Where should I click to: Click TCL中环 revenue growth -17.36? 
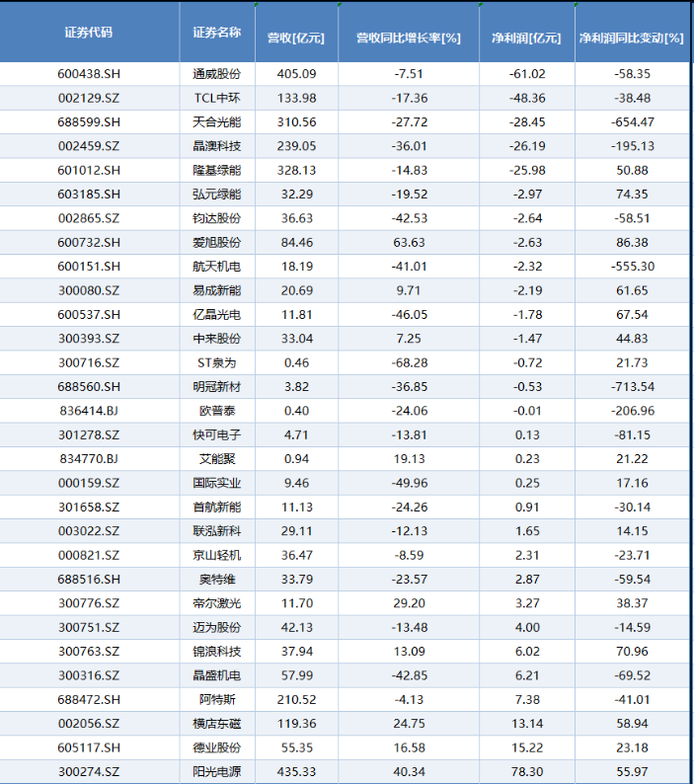click(409, 98)
